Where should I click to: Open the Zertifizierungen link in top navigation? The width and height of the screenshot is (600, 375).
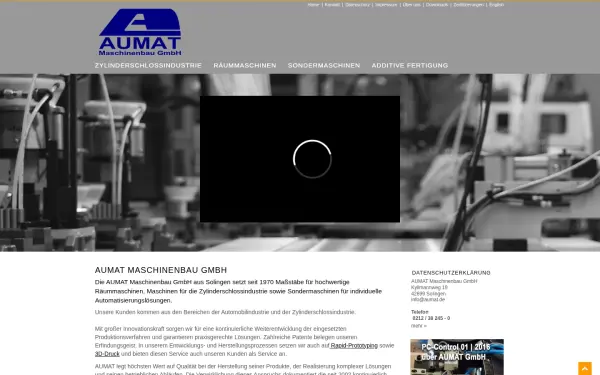pos(469,5)
